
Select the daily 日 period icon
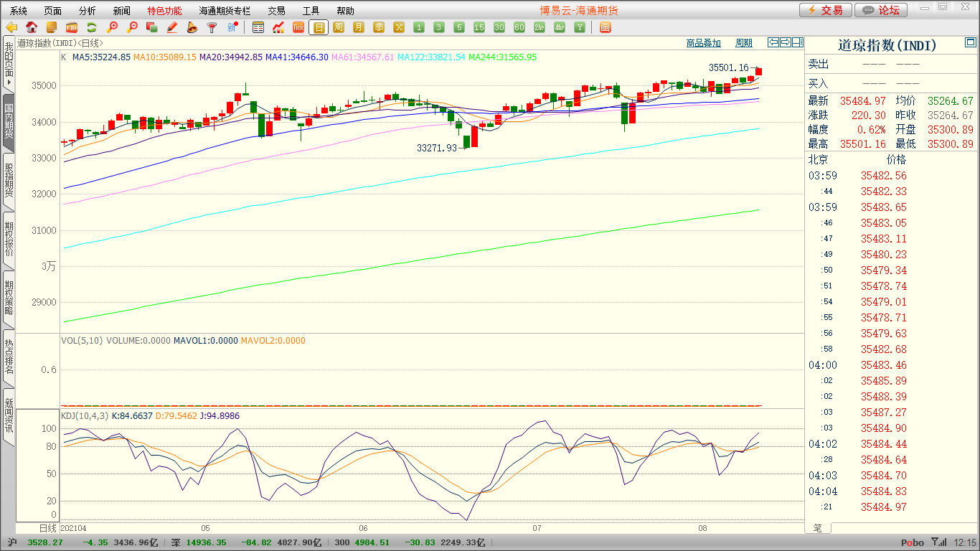pos(319,27)
